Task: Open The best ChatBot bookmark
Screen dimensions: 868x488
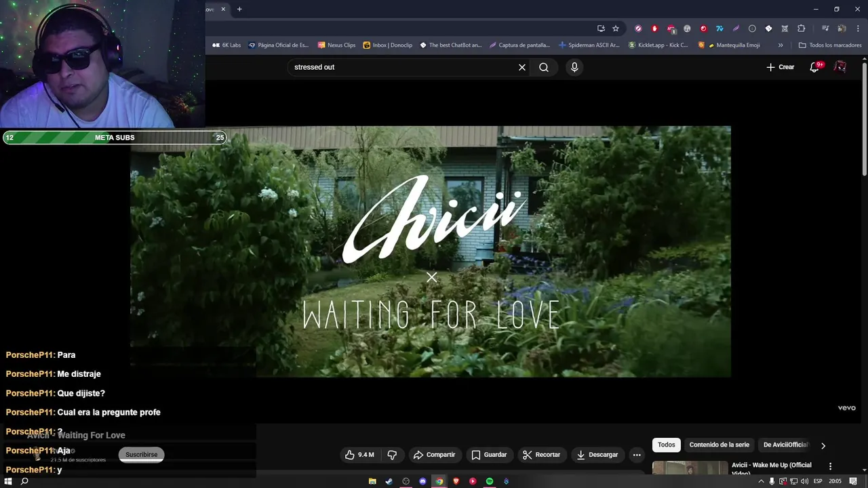Action: point(450,45)
